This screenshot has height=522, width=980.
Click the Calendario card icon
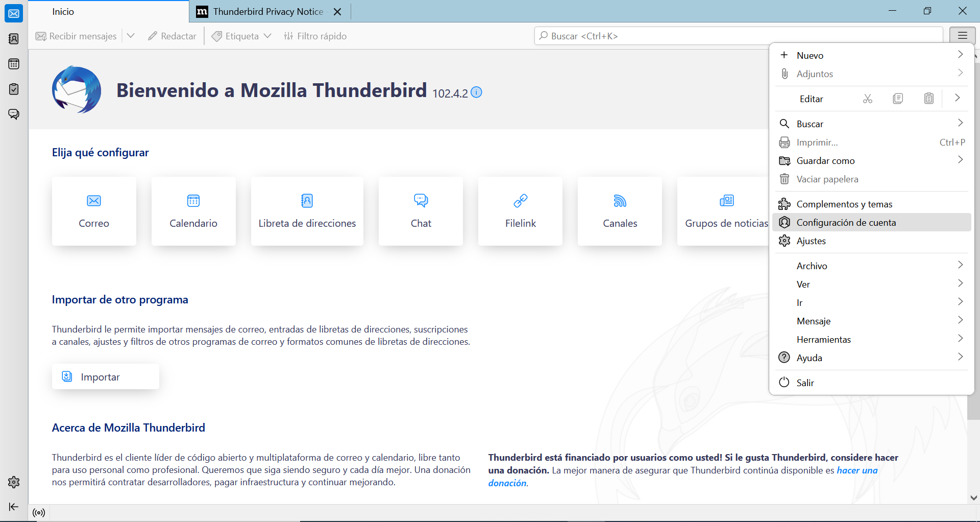click(x=193, y=201)
